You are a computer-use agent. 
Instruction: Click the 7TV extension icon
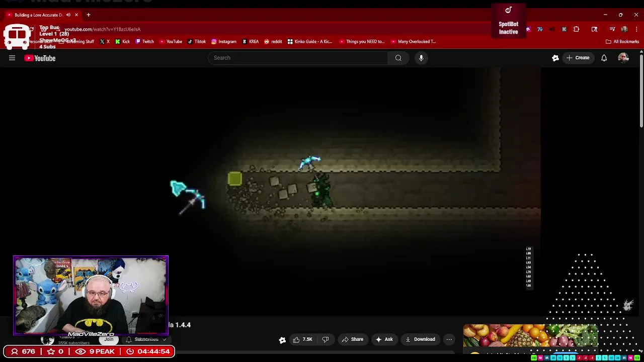(x=540, y=29)
